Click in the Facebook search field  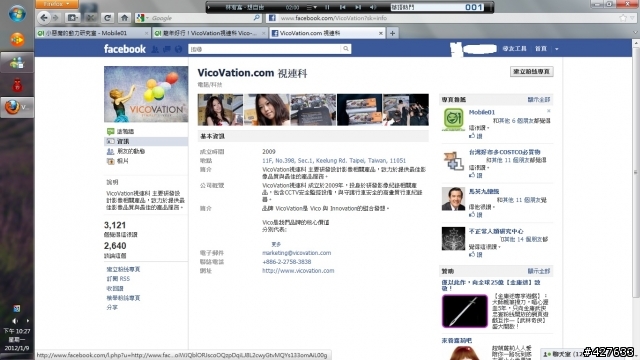pyautogui.click(x=265, y=49)
